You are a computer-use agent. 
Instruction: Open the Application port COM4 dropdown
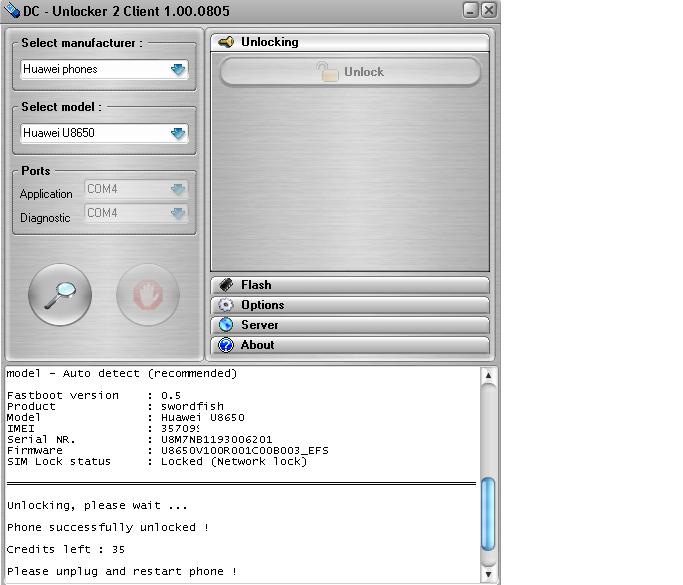pos(177,189)
